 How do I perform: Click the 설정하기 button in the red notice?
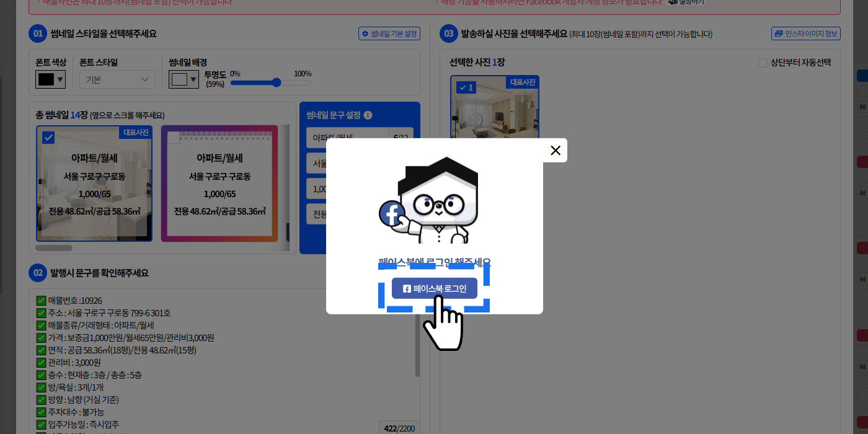pos(686,2)
